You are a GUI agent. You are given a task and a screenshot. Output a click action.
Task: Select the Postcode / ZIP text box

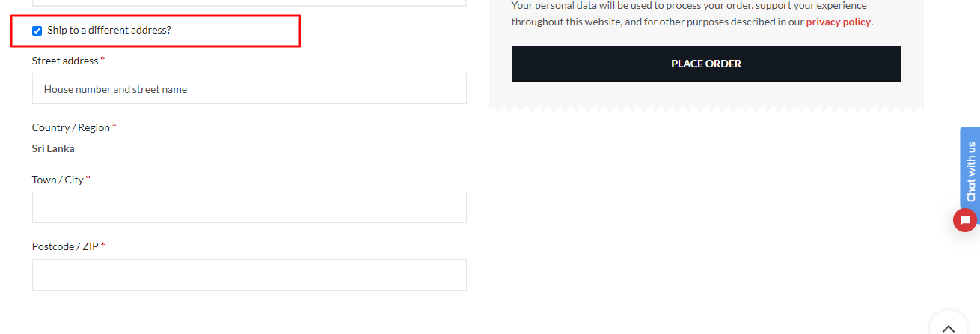click(249, 275)
